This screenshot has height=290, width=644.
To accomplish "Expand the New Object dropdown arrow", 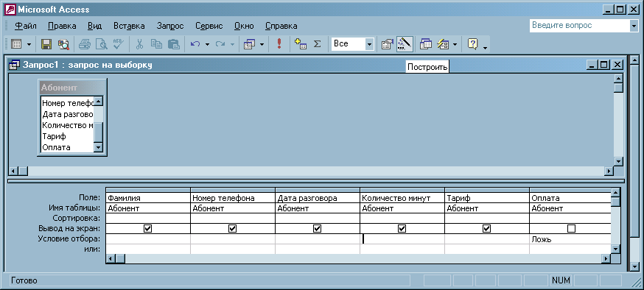I will 455,44.
